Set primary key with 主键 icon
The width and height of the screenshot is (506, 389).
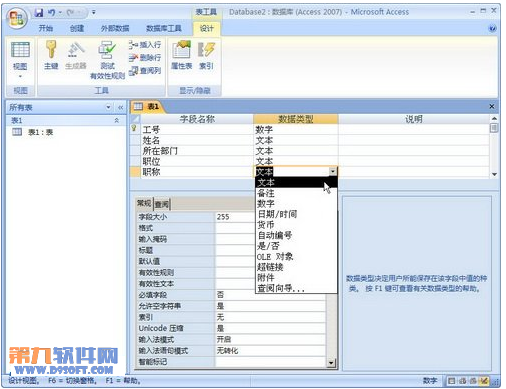coord(51,55)
